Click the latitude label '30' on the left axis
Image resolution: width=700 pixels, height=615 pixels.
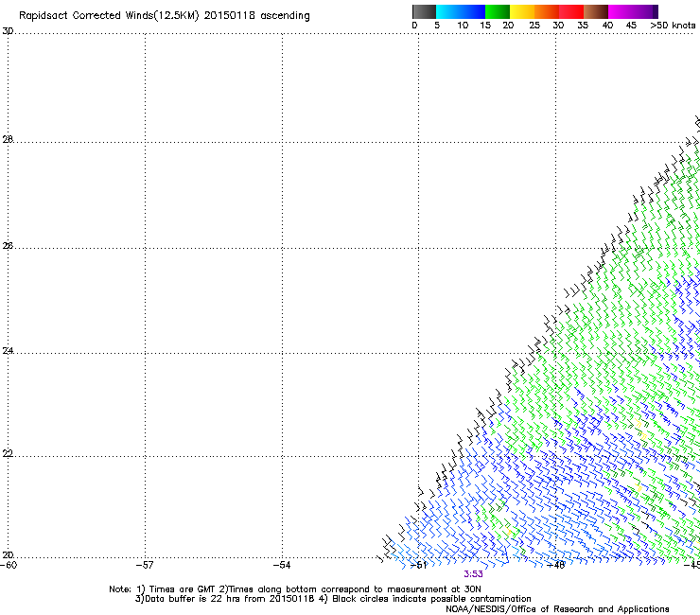[8, 31]
